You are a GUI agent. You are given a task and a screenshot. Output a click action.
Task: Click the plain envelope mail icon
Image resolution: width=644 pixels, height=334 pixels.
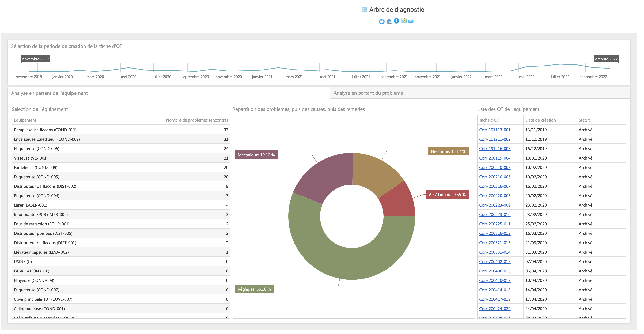pos(411,21)
